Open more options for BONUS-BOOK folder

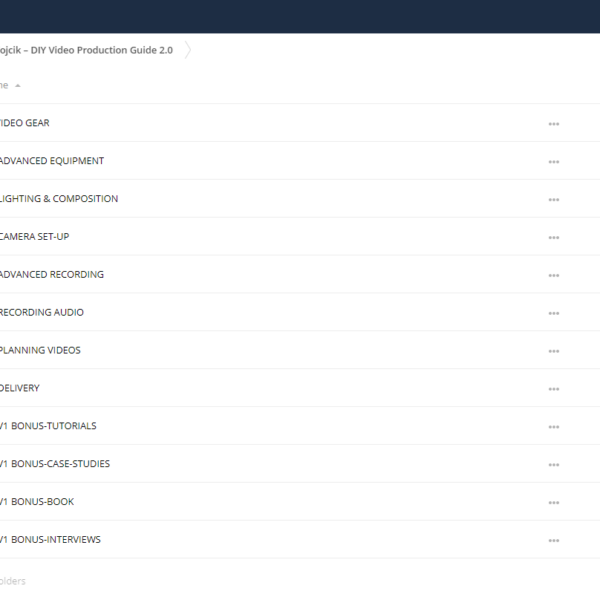(x=554, y=503)
